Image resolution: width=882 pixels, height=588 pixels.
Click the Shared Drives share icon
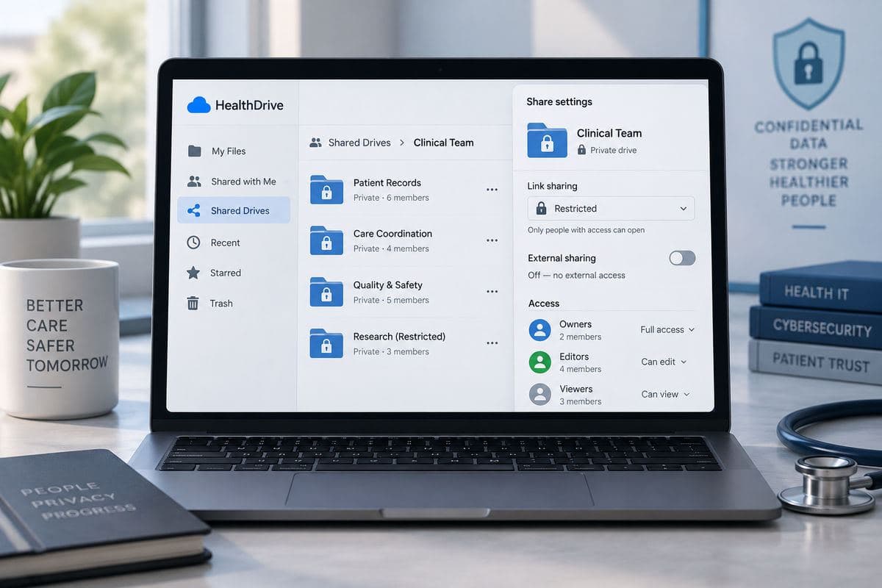click(x=194, y=211)
